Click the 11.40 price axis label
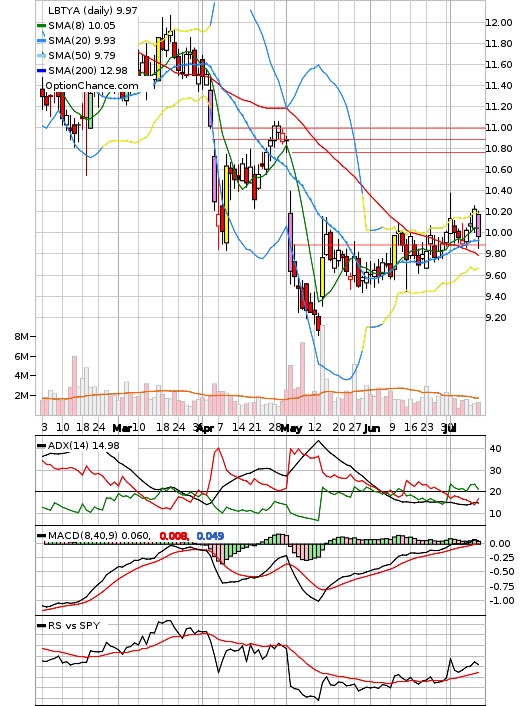The image size is (526, 706). (x=499, y=86)
